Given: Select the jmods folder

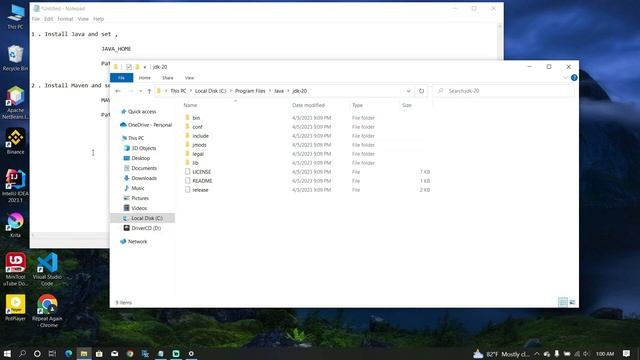Looking at the screenshot, I should 199,145.
